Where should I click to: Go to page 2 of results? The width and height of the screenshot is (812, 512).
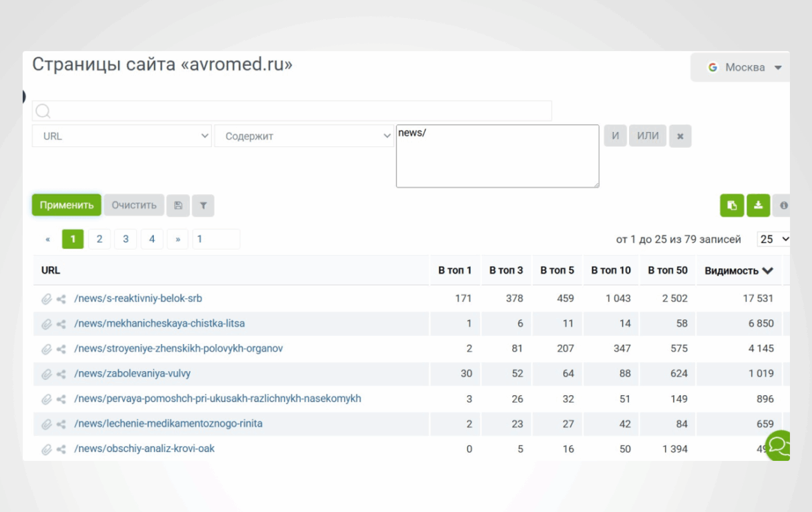[x=99, y=239]
